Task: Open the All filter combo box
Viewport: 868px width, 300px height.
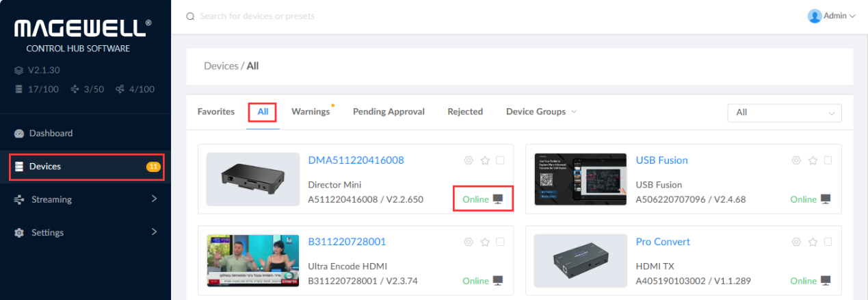Action: pyautogui.click(x=785, y=113)
